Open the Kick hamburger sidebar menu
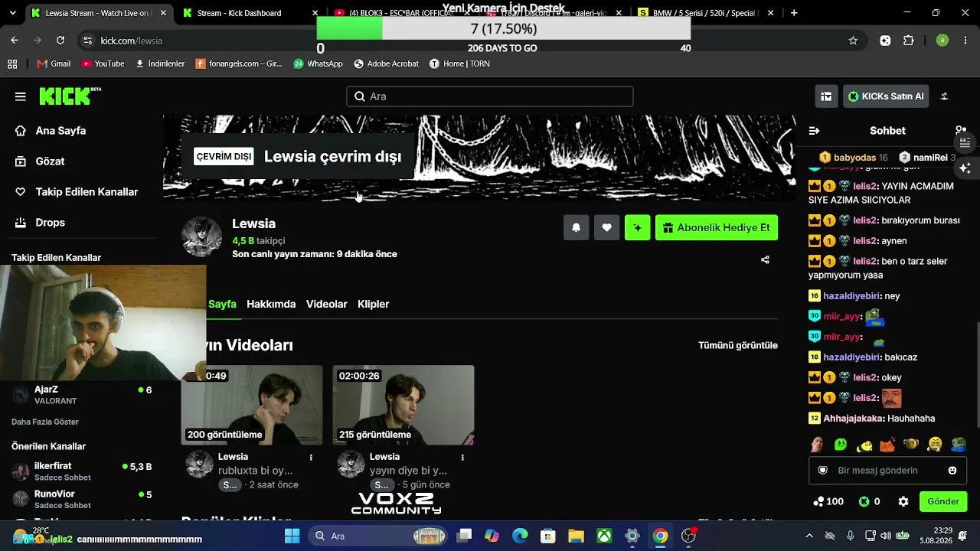The width and height of the screenshot is (980, 551). tap(21, 96)
